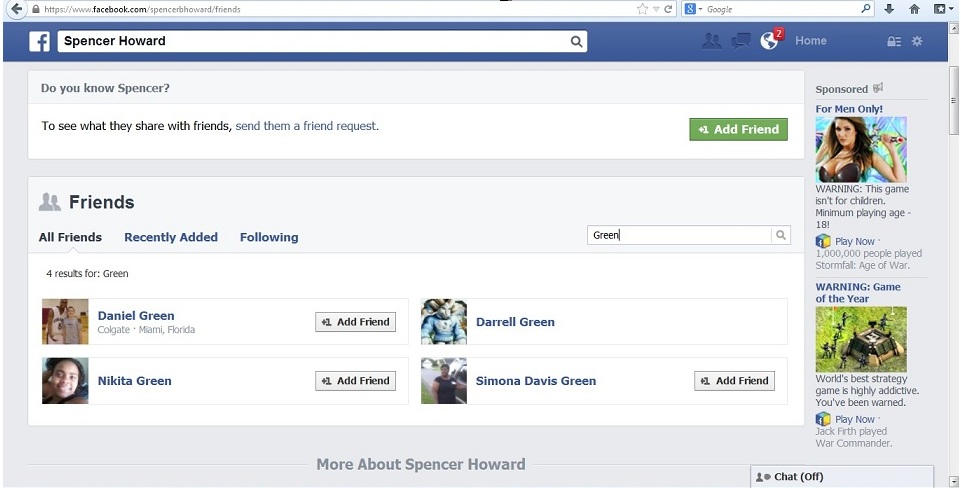Screen dimensions: 961x488
Task: Open Daniel Green profile link
Action: point(136,316)
